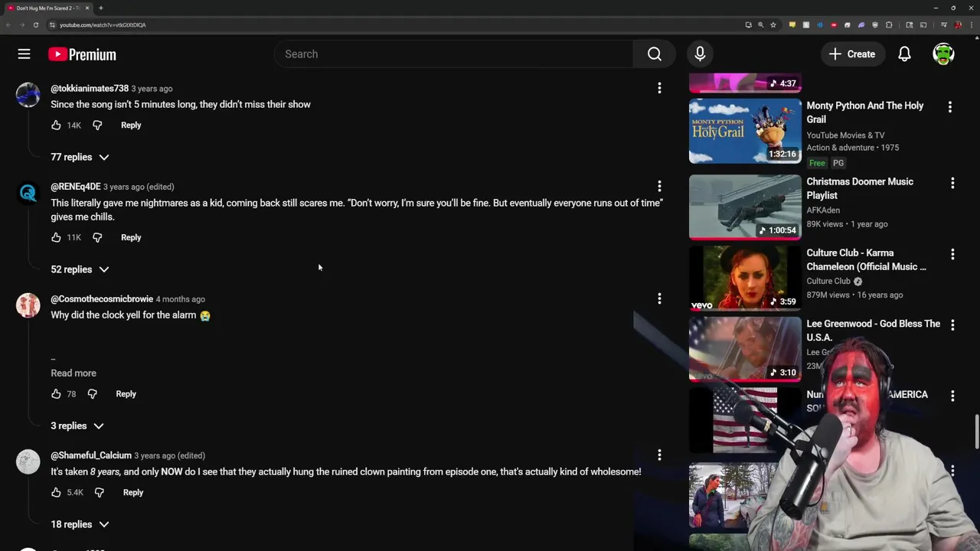Click the YouTube search input field
Screen dimensions: 980x551
click(x=454, y=54)
